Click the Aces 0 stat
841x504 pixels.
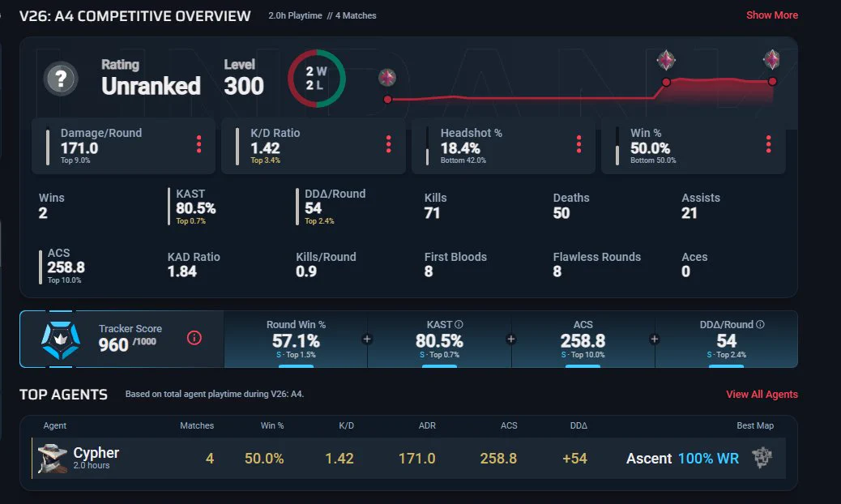click(x=694, y=264)
